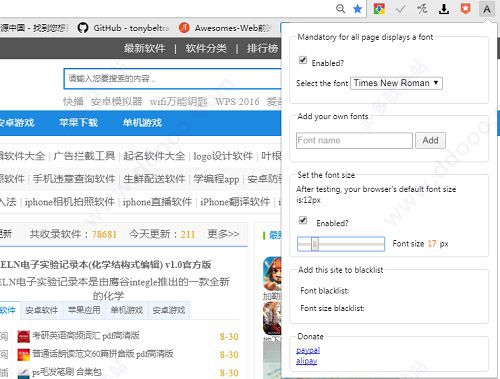Click the GitHub bookmark favicon
500x379 pixels.
point(83,28)
